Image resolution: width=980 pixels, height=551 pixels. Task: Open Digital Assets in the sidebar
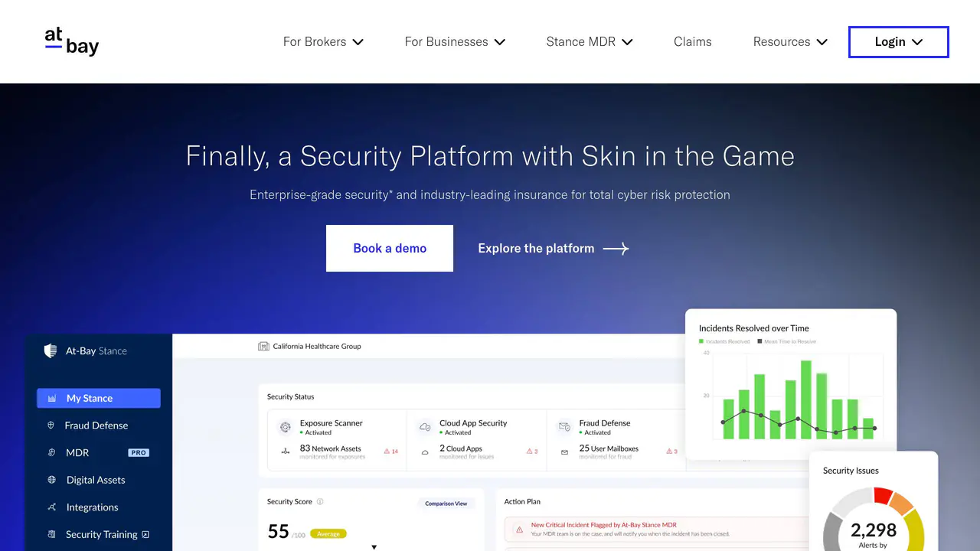tap(96, 480)
